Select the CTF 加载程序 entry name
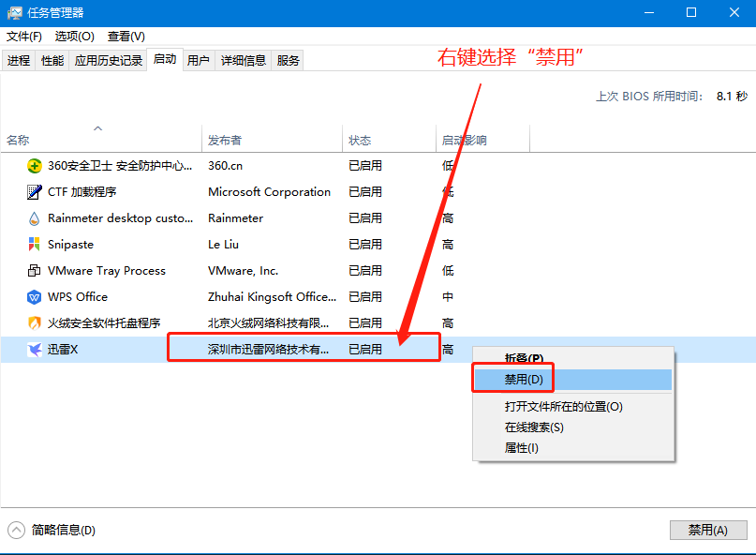Screen dimensions: 756x555 coord(82,192)
